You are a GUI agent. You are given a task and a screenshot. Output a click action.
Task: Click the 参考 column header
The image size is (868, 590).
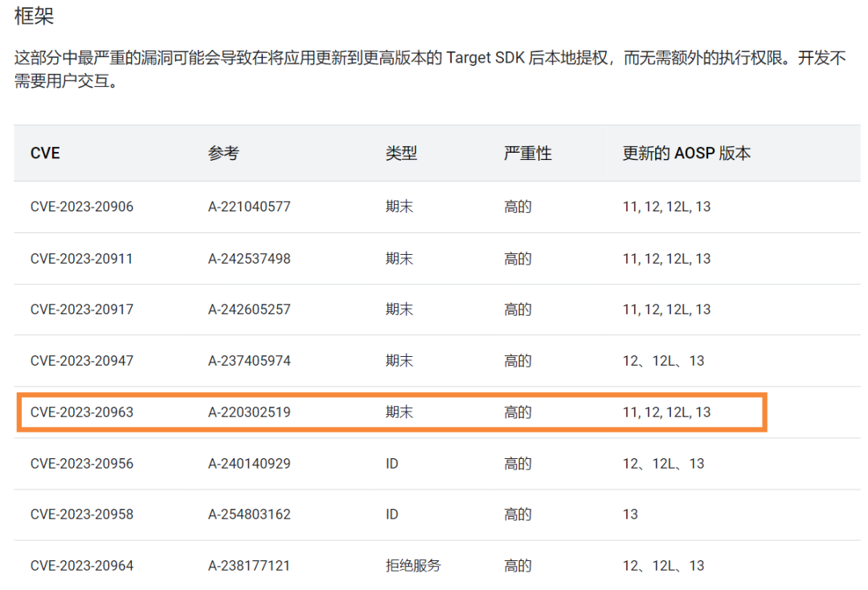pos(223,154)
